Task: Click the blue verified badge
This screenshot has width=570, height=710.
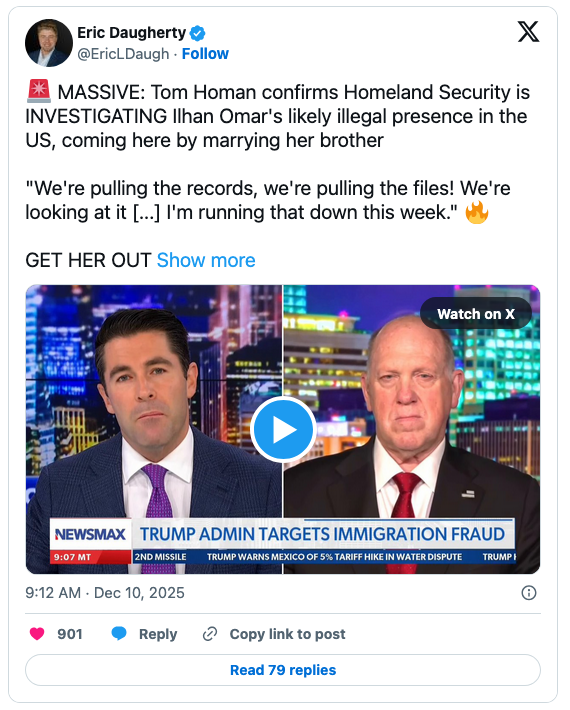Action: click(x=197, y=33)
